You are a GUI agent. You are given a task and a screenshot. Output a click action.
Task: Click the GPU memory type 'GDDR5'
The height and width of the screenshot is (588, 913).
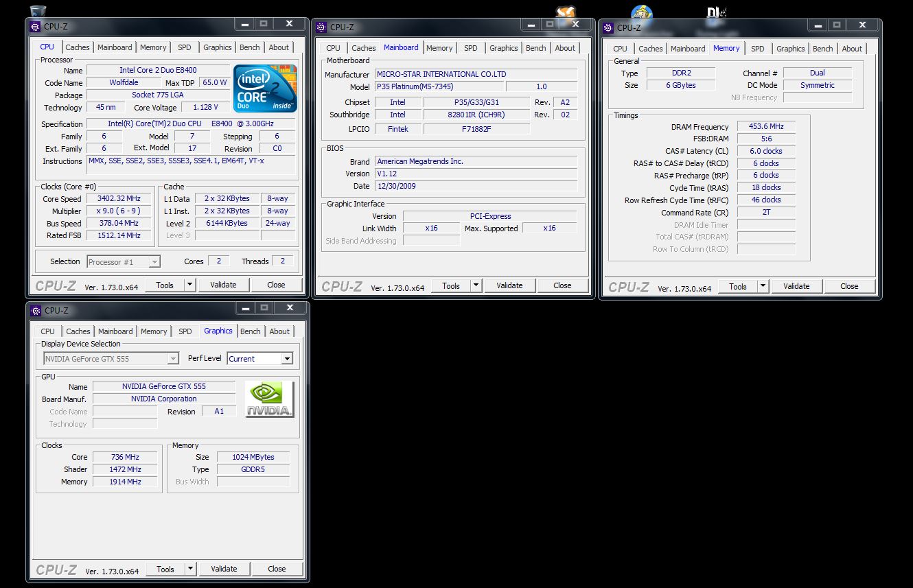pos(253,469)
